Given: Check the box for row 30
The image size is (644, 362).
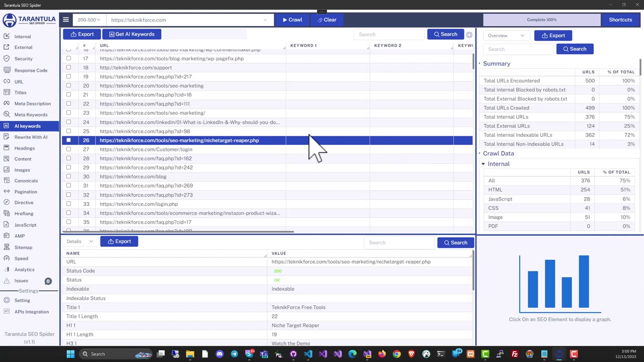Looking at the screenshot, I should (68, 176).
